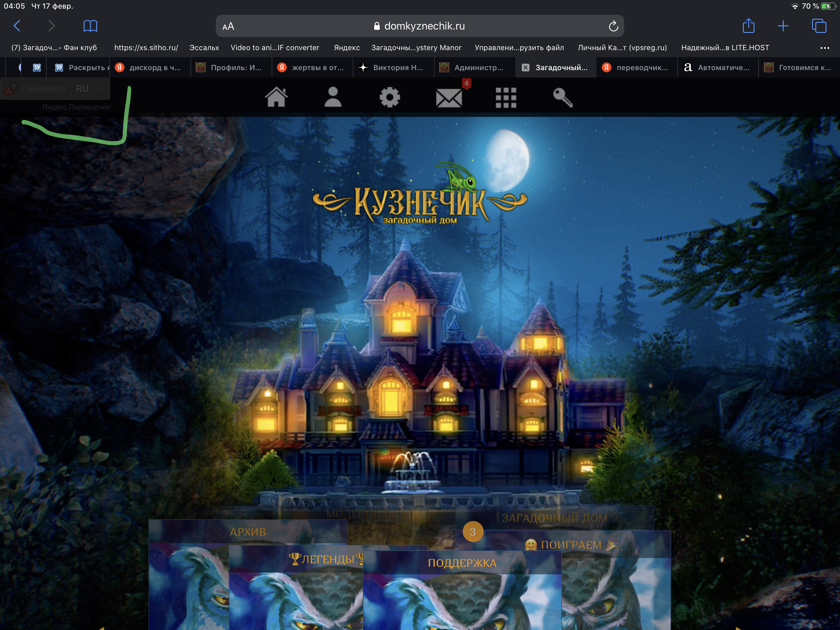The width and height of the screenshot is (840, 630).
Task: Click the Яндекс.Переводчик label
Action: (x=76, y=107)
